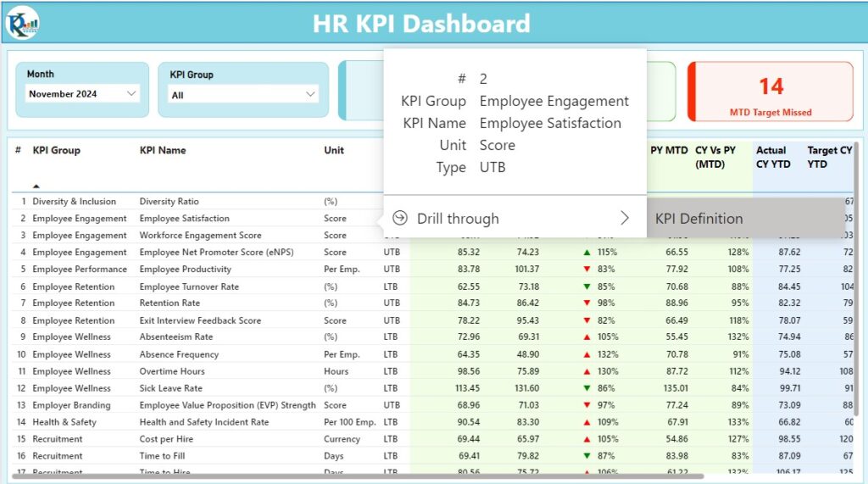The height and width of the screenshot is (484, 868).
Task: Sort by Unit column header
Action: 334,150
